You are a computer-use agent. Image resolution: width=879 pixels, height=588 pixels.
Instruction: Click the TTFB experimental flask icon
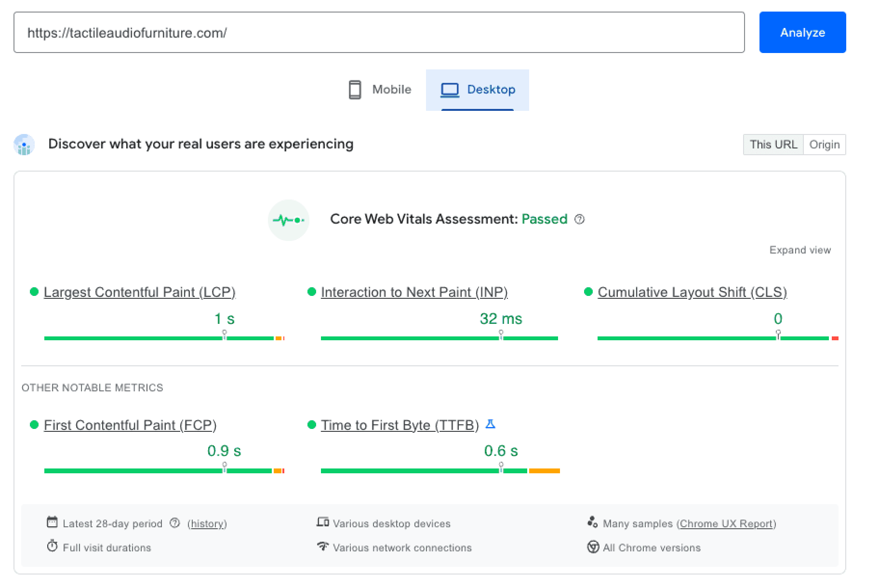pos(490,424)
